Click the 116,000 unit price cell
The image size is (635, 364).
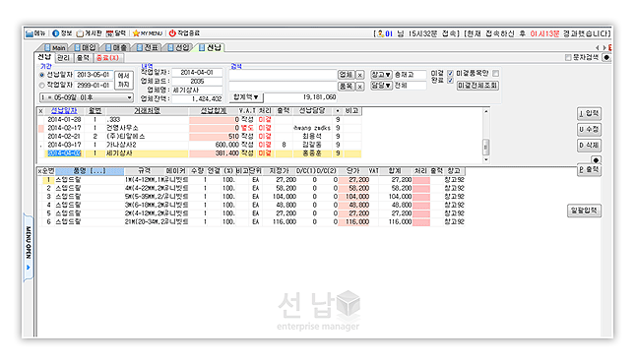point(354,222)
